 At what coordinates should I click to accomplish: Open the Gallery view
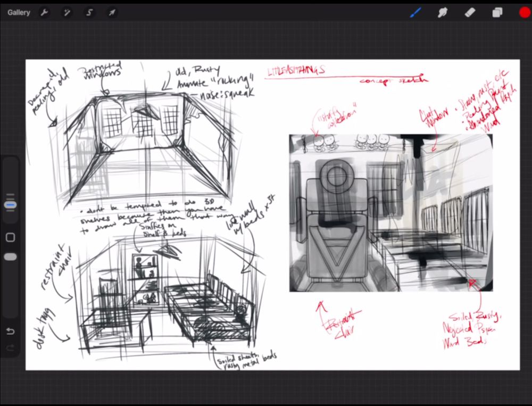[19, 13]
